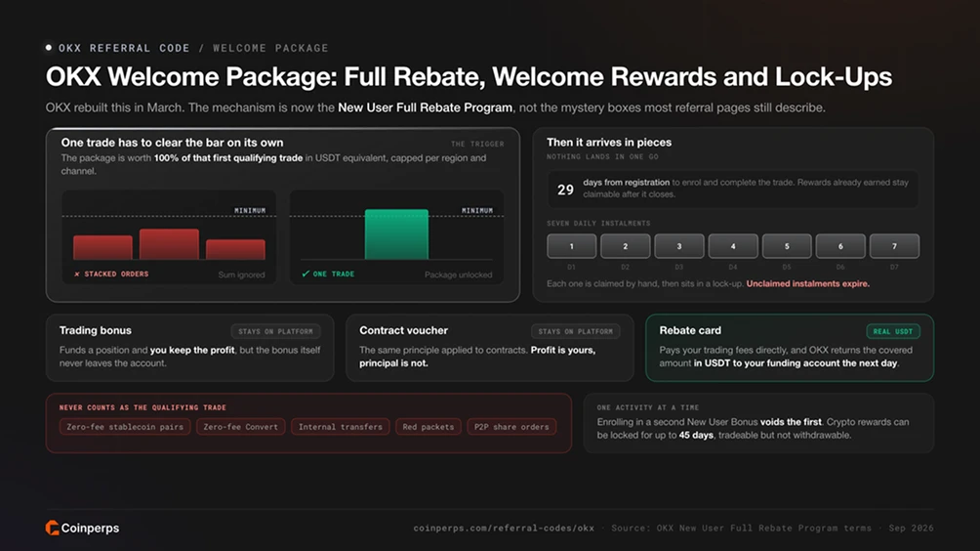The height and width of the screenshot is (551, 980).
Task: Click 'New User Full Rebate Program' bold text
Action: 425,107
